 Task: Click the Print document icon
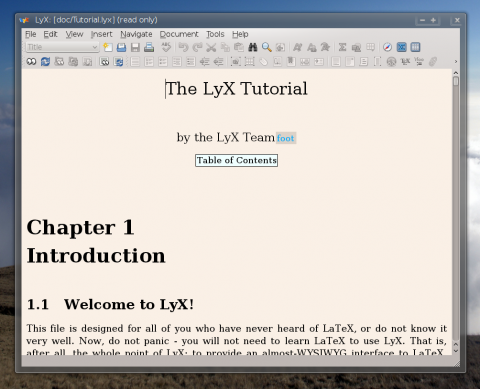(149, 47)
